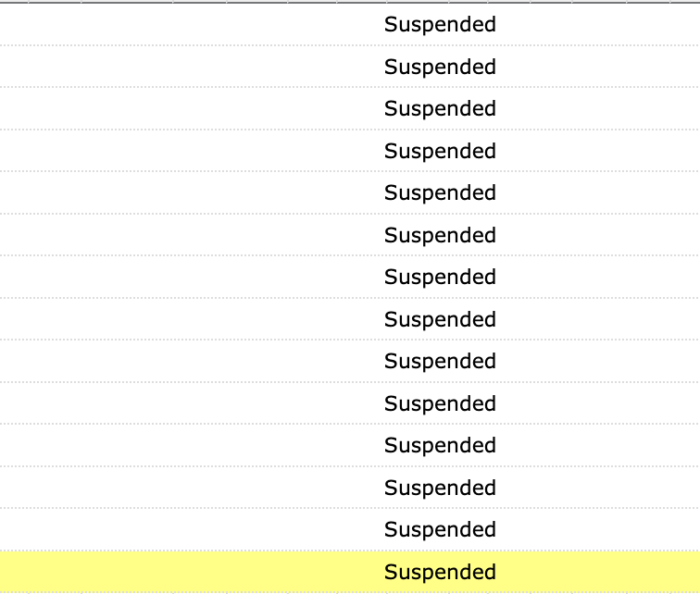700x594 pixels.
Task: Click the fifth Suspended status entry
Action: [x=440, y=193]
